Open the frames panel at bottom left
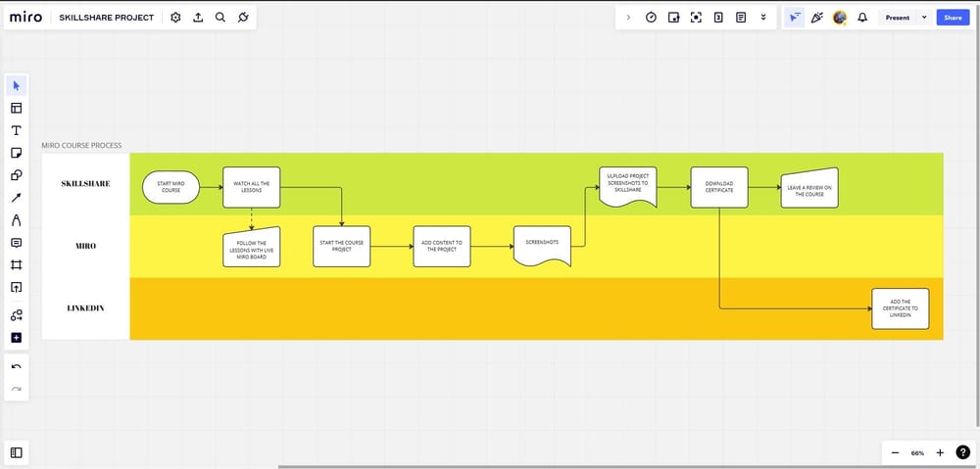980x469 pixels. [17, 452]
